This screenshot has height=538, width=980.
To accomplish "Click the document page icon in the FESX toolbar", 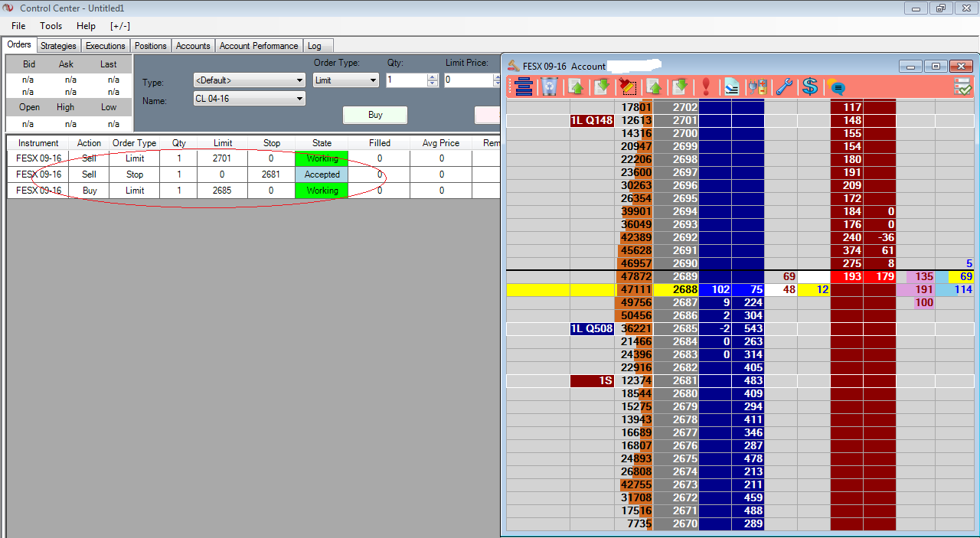I will [x=731, y=86].
